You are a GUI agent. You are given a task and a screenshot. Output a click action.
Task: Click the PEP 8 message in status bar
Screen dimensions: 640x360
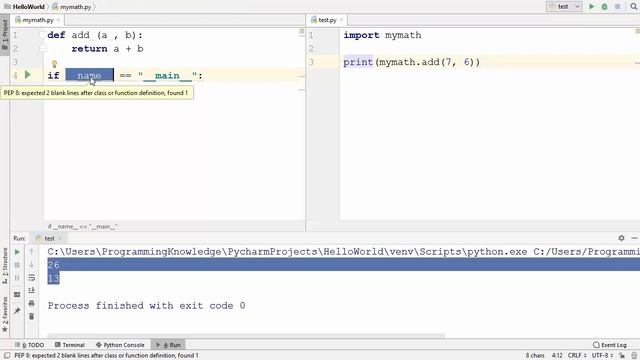point(107,356)
